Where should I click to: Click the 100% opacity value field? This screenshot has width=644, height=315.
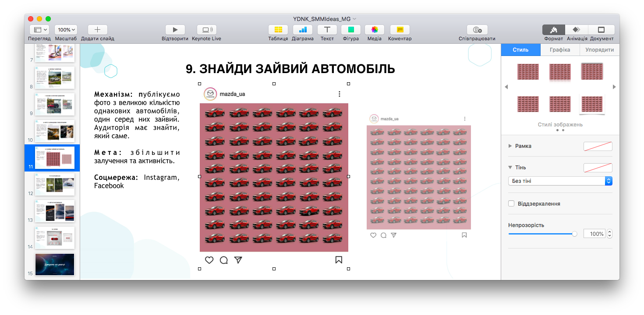[594, 234]
